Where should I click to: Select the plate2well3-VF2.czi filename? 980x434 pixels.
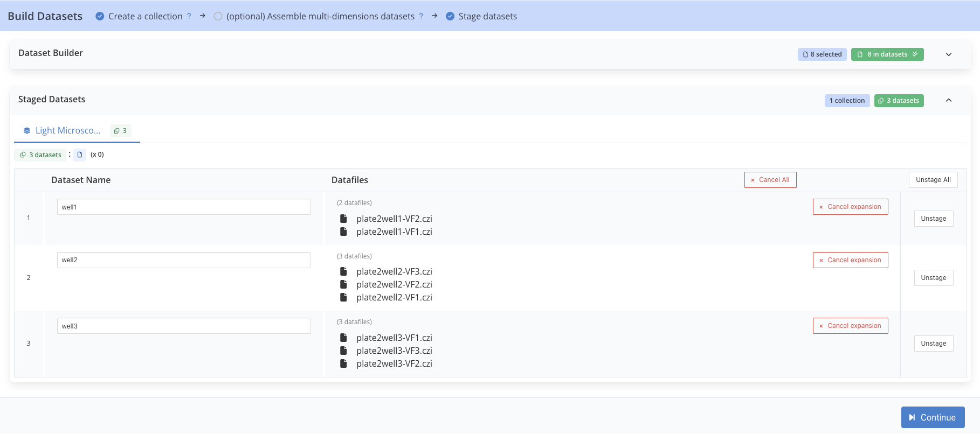point(394,363)
